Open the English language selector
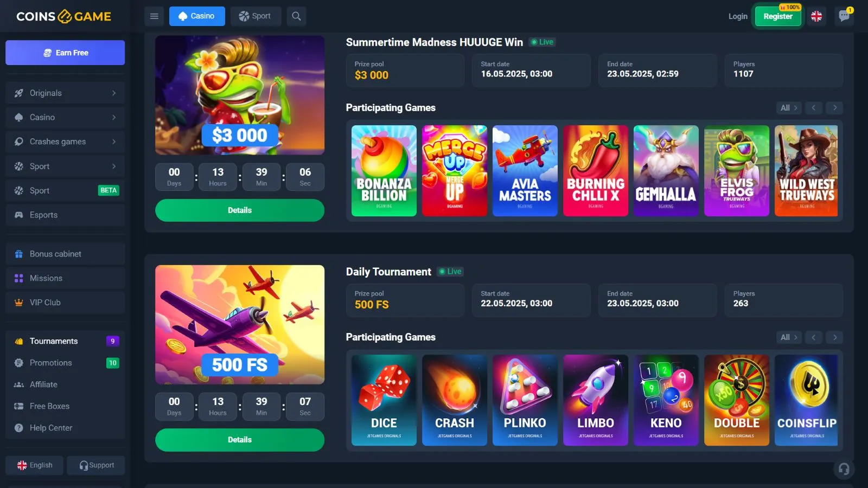The width and height of the screenshot is (868, 488). click(35, 465)
